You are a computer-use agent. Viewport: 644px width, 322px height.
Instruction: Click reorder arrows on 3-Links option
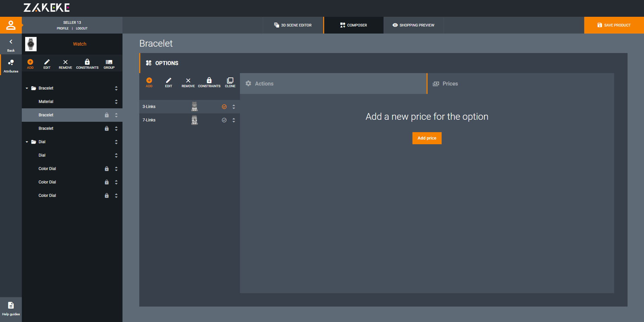[x=234, y=107]
